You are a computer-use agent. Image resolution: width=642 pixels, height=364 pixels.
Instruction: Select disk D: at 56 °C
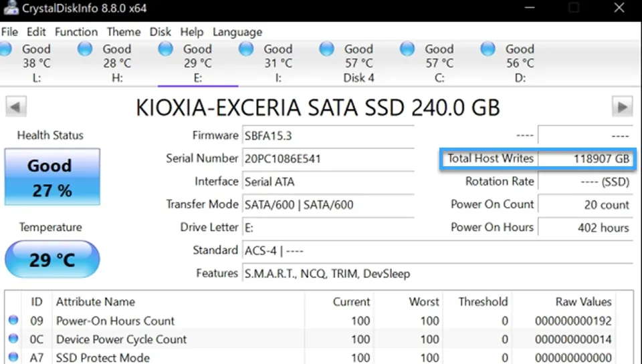(520, 63)
